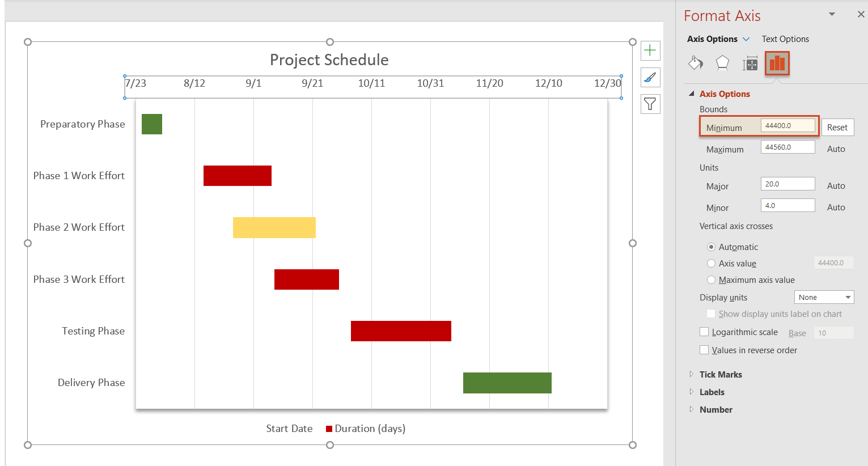Select the red Duration legend swatch
Viewport: 868px width, 466px height.
point(329,428)
